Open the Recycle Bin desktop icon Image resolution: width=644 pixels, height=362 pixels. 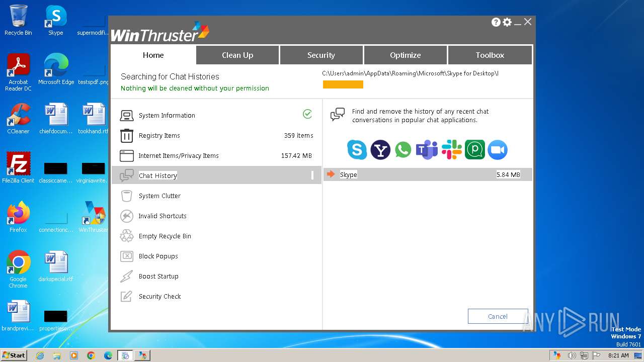pos(18,20)
